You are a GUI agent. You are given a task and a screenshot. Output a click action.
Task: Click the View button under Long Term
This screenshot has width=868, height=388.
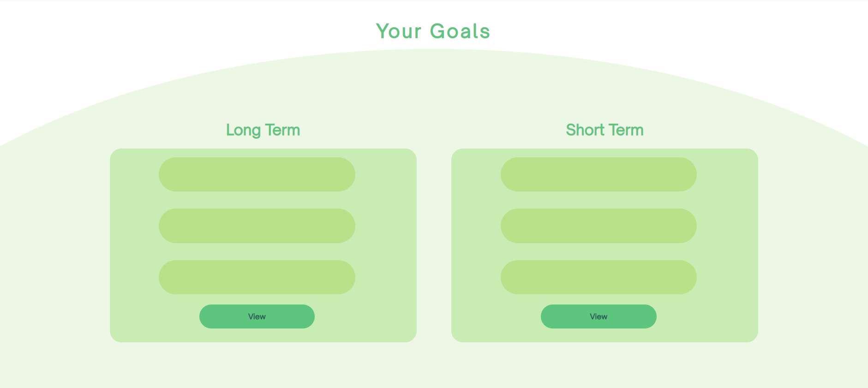[257, 316]
